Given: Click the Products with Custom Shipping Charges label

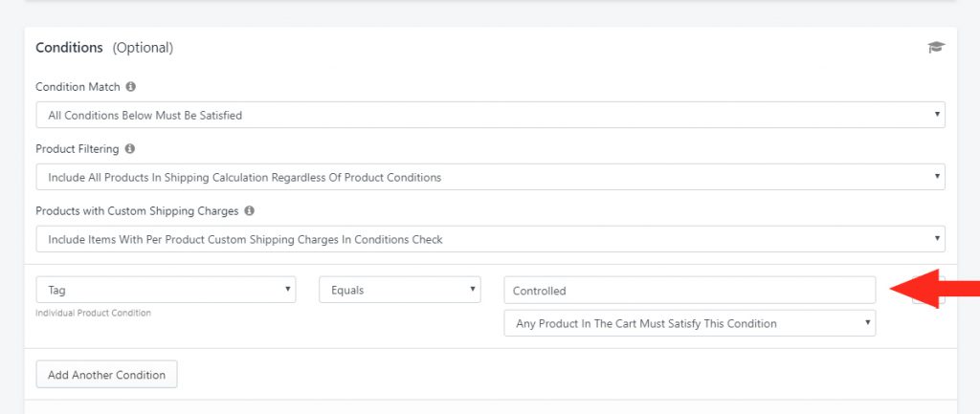Looking at the screenshot, I should pos(137,211).
